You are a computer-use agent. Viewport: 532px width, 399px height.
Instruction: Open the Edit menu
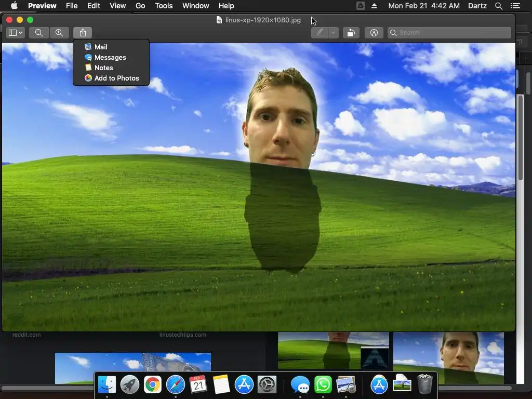[x=94, y=6]
